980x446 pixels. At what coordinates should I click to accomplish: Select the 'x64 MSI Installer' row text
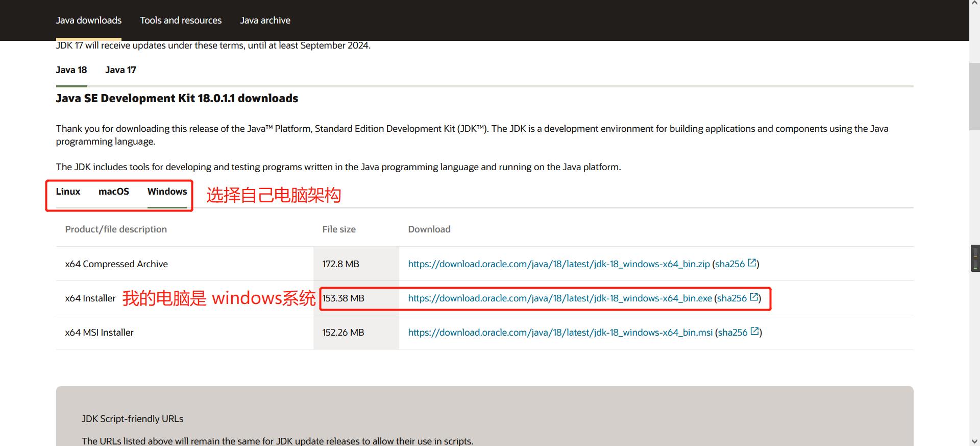(x=99, y=333)
